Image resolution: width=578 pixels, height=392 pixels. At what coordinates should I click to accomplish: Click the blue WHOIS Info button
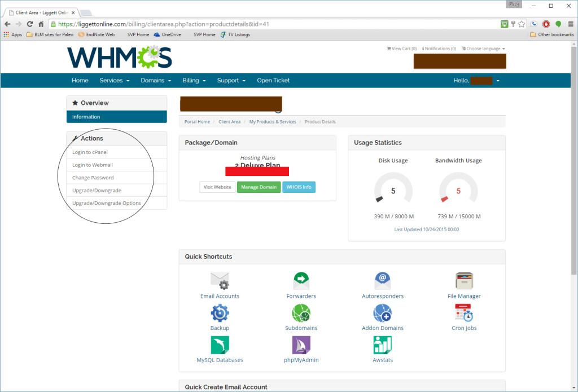[x=299, y=187]
